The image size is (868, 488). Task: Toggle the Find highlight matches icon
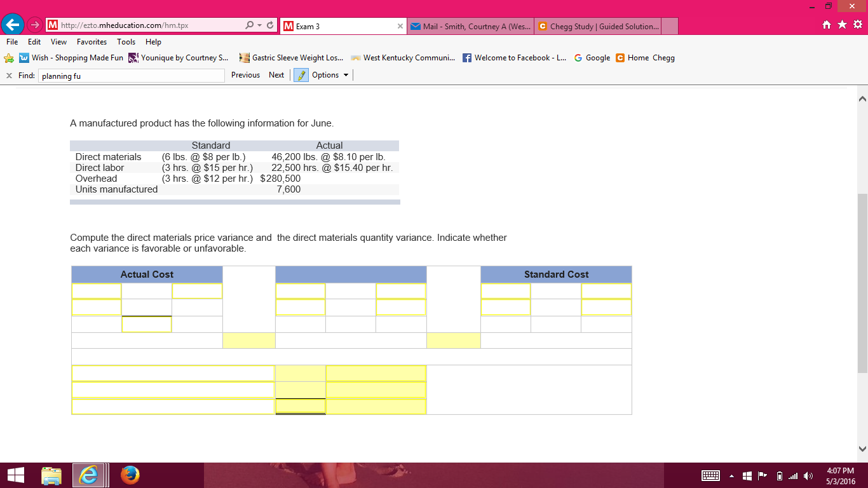[302, 75]
